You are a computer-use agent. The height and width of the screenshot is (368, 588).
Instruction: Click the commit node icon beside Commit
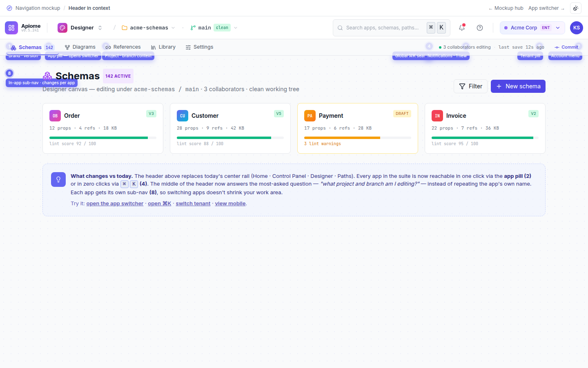point(557,47)
